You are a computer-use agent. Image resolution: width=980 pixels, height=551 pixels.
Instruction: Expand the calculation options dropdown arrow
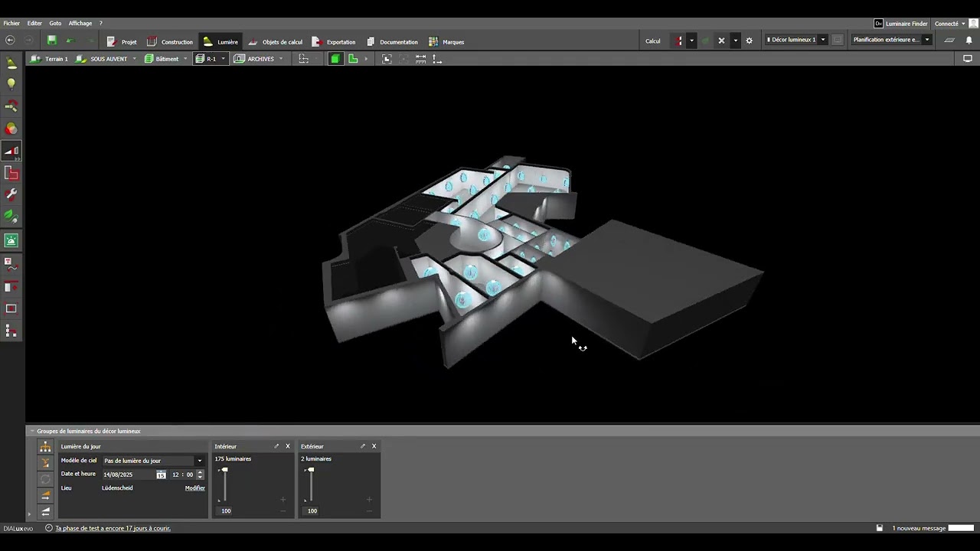[x=691, y=41]
